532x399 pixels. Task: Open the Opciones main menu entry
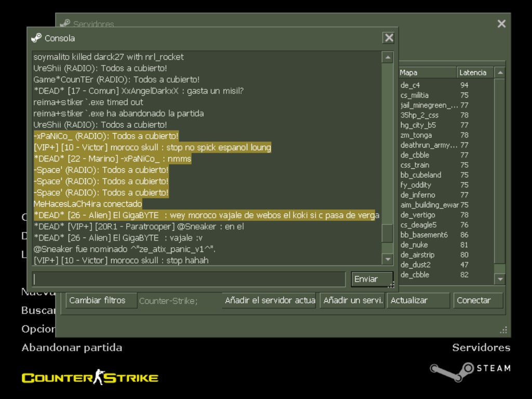tap(38, 329)
